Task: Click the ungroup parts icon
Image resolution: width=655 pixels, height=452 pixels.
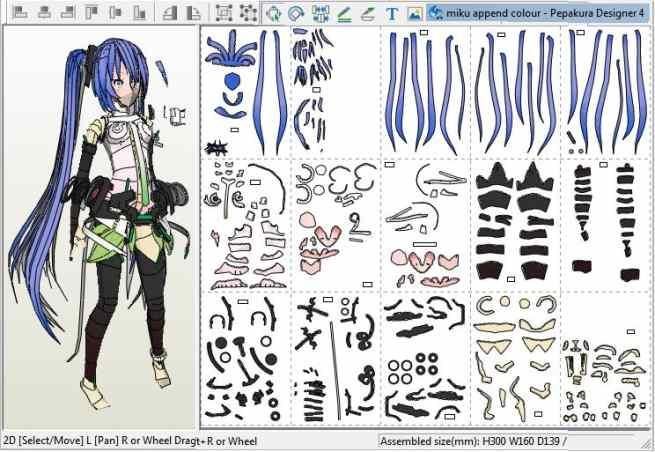Action: click(248, 13)
